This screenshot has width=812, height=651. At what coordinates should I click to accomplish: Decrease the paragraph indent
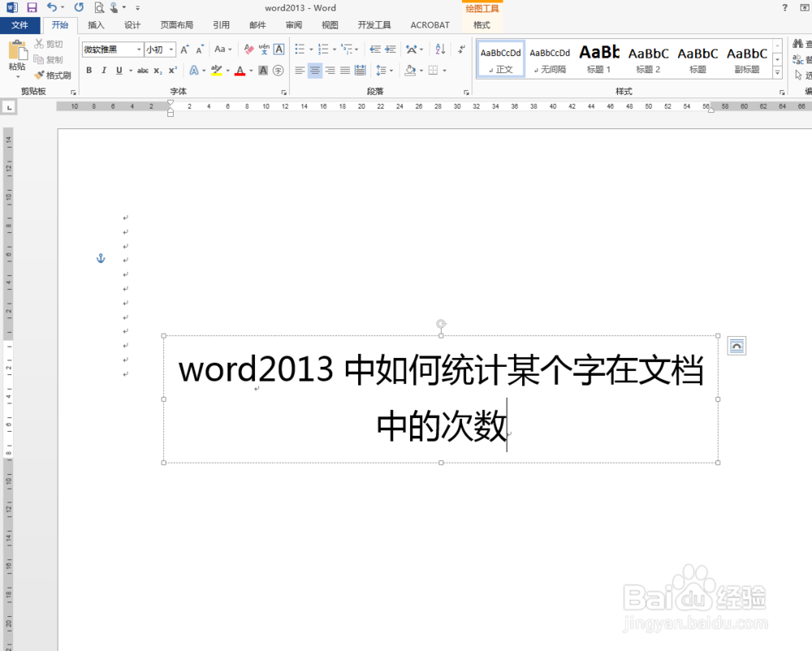coord(375,50)
